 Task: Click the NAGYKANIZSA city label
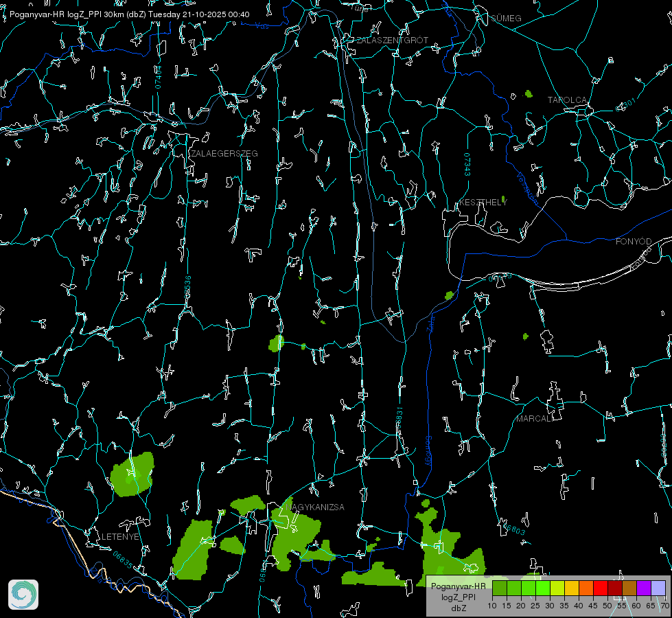(315, 507)
